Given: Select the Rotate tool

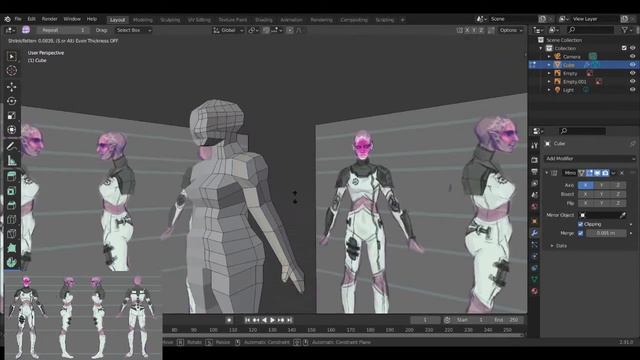Looking at the screenshot, I should [x=11, y=101].
